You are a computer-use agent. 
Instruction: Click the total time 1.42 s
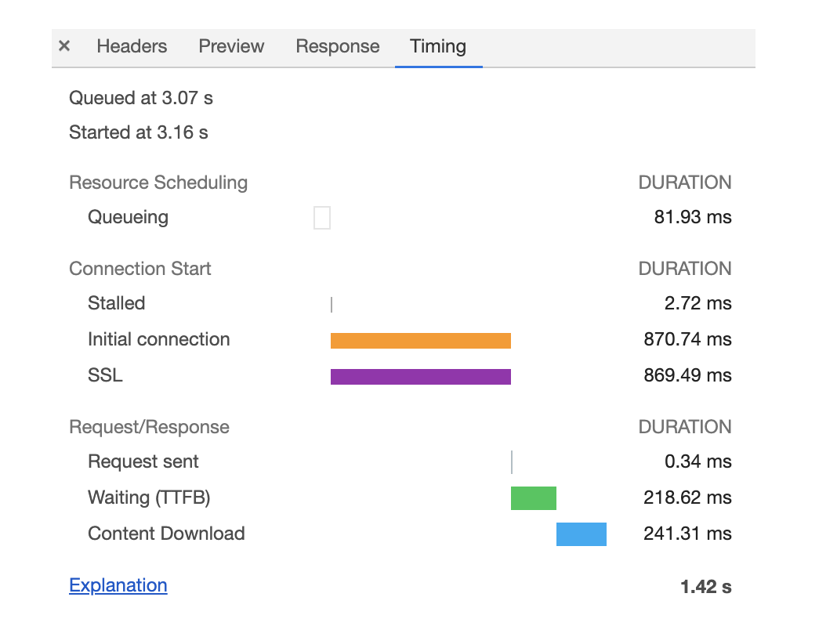705,587
